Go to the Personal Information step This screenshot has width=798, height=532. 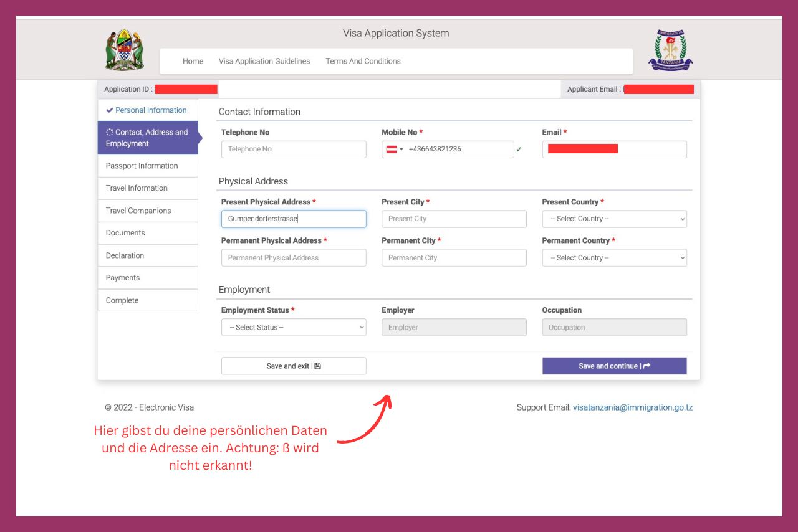click(148, 110)
